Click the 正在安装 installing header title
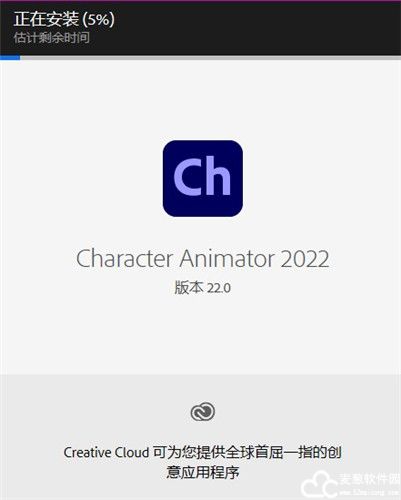Viewport: 401px width, 500px height. coord(46,19)
